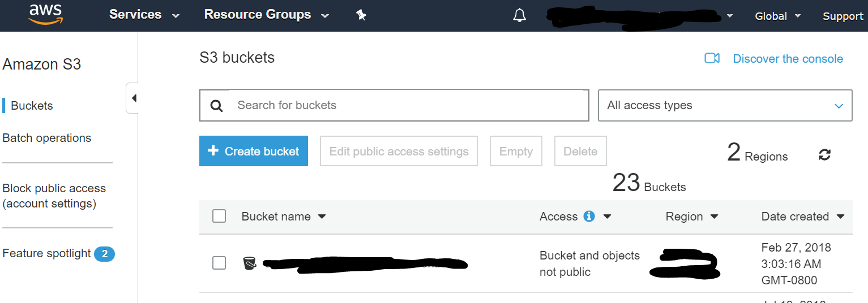868x303 pixels.
Task: Click the Access info icon
Action: 589,217
